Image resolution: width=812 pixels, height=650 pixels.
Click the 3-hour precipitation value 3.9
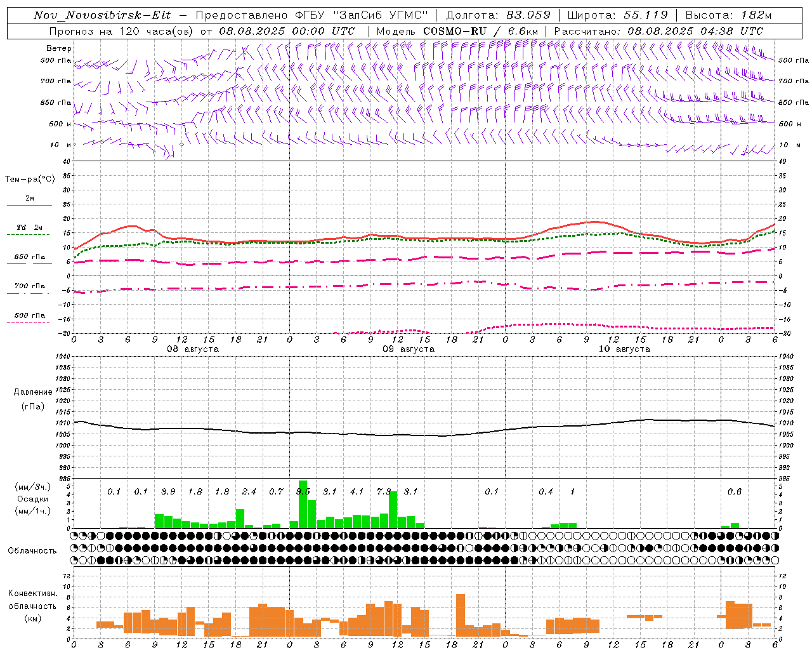pyautogui.click(x=168, y=491)
